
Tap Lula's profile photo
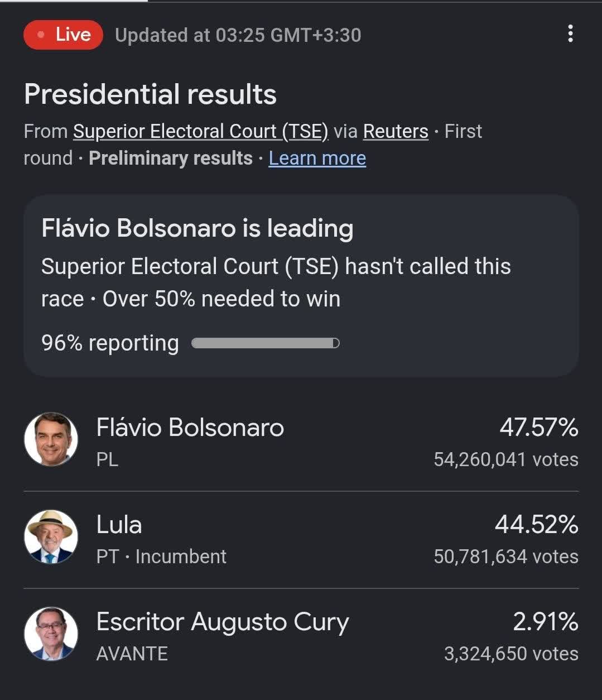51,536
